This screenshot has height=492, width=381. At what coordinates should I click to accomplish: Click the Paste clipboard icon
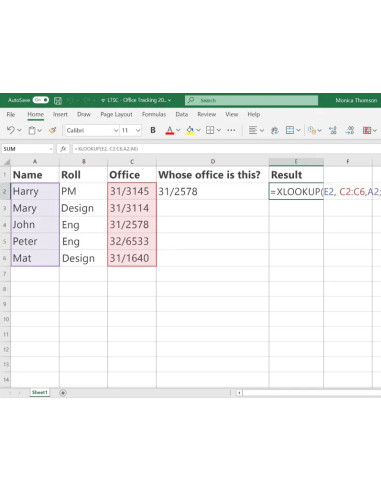pos(32,130)
